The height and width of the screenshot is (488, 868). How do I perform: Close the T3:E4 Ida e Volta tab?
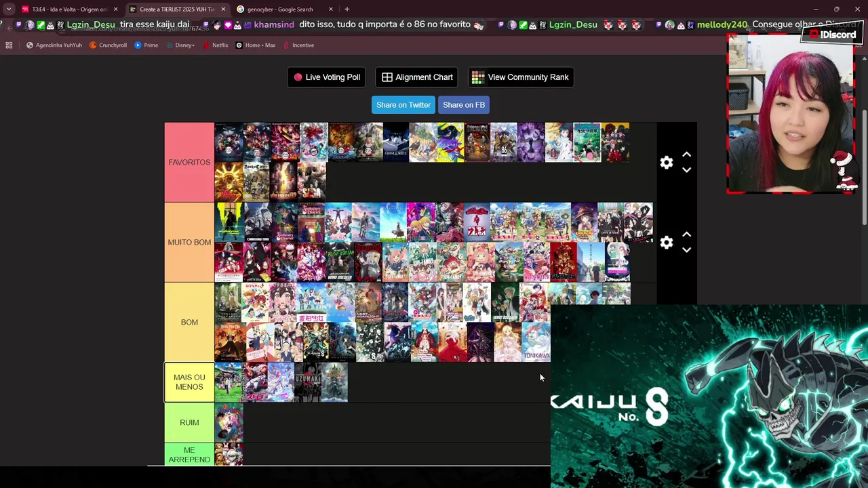pos(115,9)
